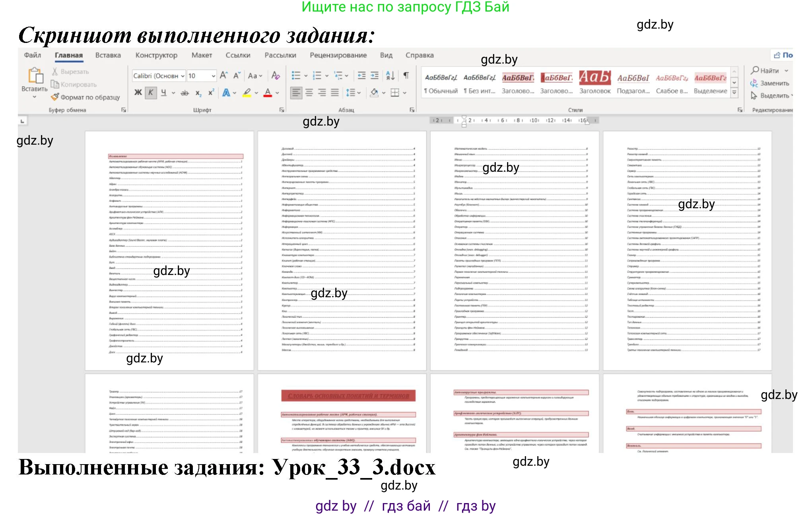This screenshot has width=812, height=515.
Task: Apply superscript with the x² icon
Action: 211,93
